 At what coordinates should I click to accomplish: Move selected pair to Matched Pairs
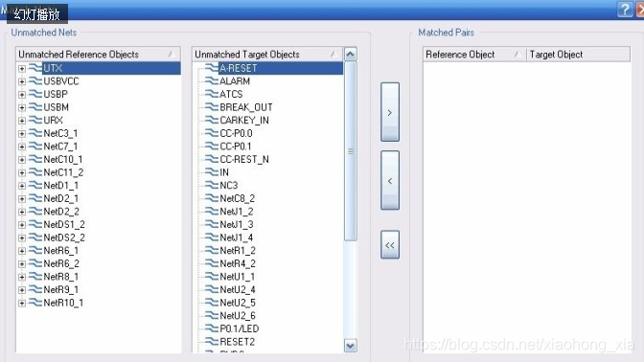click(390, 112)
